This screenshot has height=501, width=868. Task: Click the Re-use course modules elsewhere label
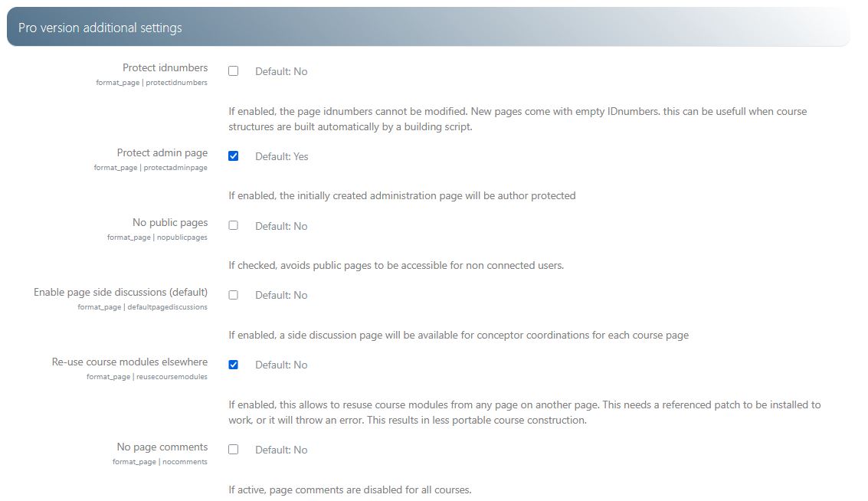tap(129, 362)
